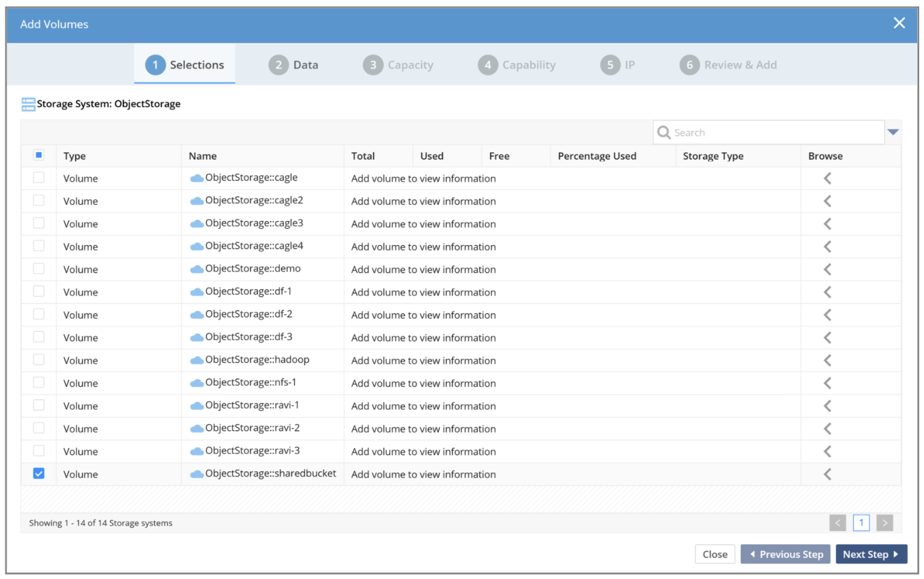Check the ObjectStorage::cagle2 volume checkbox
Image resolution: width=924 pixels, height=579 pixels.
tap(39, 200)
